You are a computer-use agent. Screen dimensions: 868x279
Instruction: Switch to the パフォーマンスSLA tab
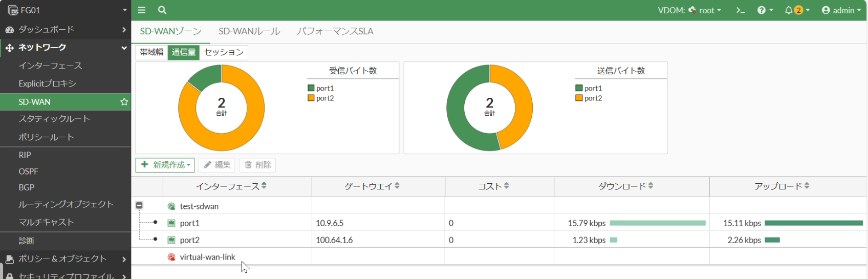[x=335, y=31]
